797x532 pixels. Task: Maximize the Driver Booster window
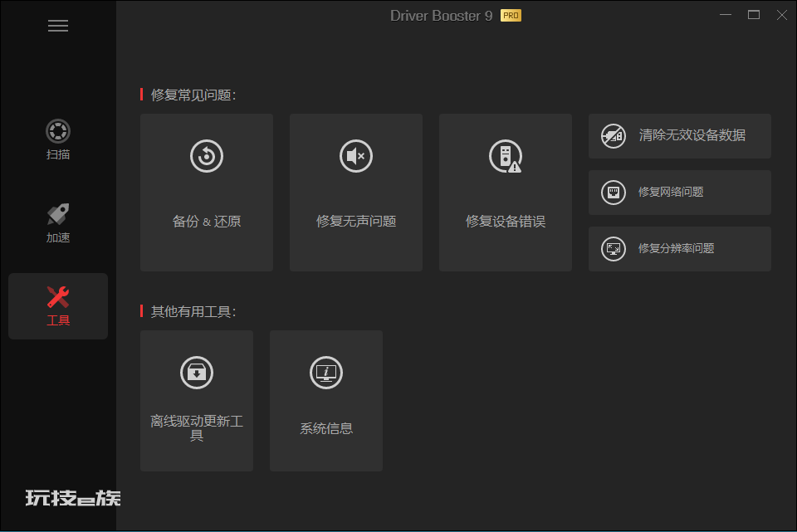pos(754,15)
